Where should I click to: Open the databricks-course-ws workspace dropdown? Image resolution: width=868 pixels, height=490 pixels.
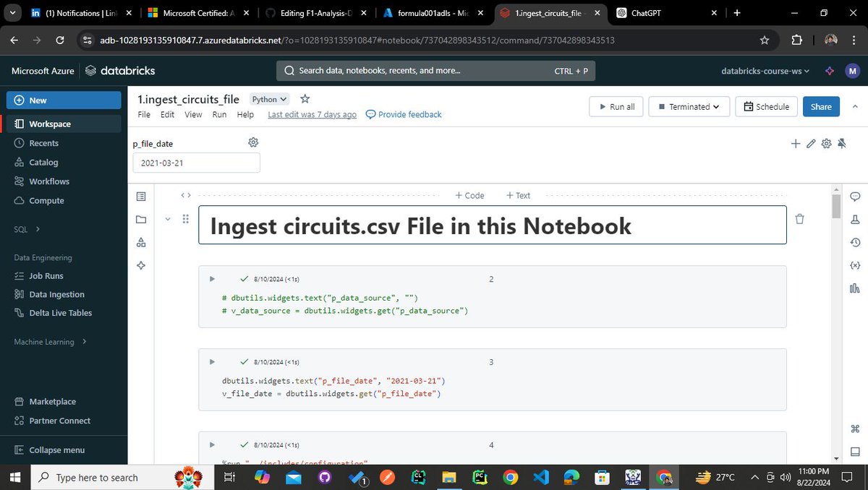765,71
